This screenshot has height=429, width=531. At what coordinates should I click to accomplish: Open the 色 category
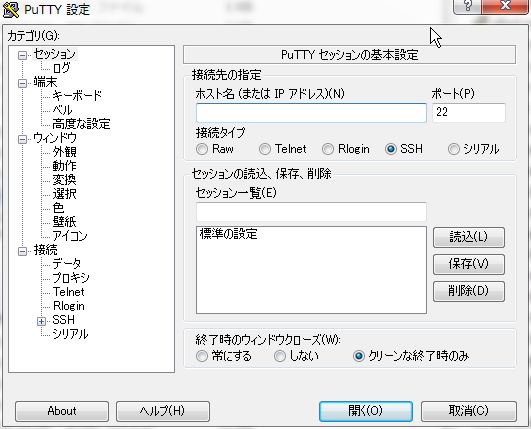tap(58, 208)
